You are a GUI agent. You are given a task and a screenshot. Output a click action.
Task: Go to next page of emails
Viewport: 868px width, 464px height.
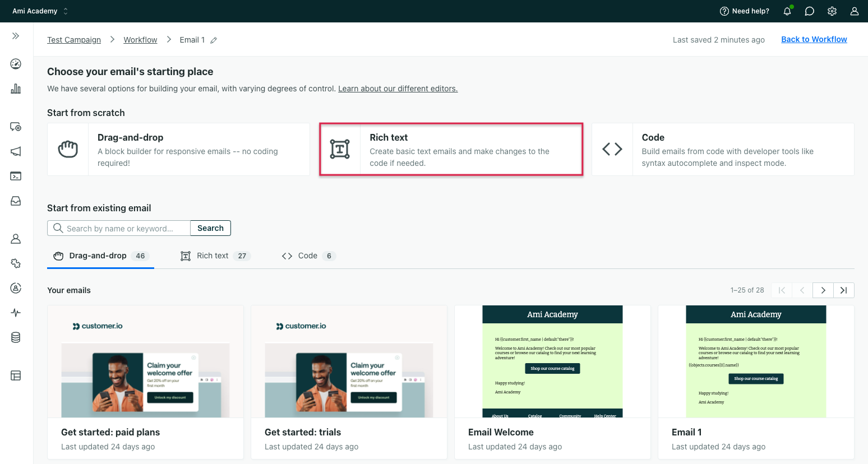pyautogui.click(x=823, y=290)
